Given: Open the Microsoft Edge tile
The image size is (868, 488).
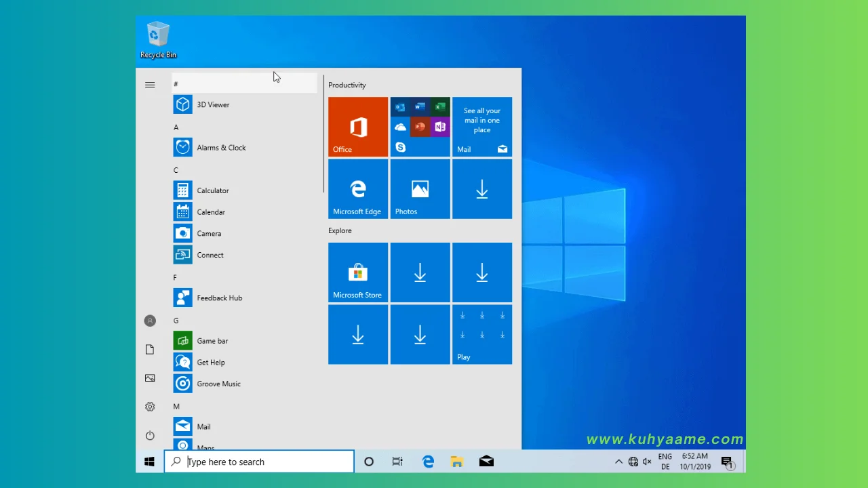Looking at the screenshot, I should 358,189.
